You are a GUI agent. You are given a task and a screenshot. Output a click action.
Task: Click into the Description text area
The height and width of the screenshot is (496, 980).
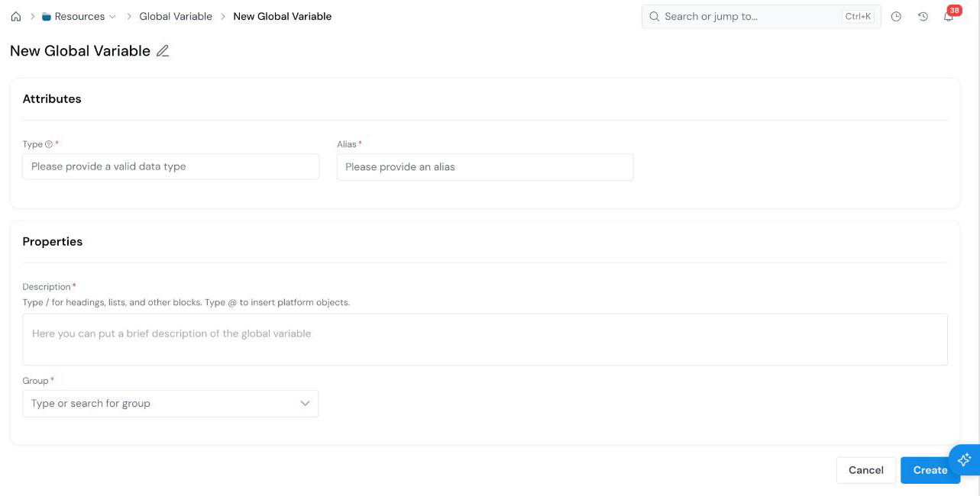pos(485,339)
